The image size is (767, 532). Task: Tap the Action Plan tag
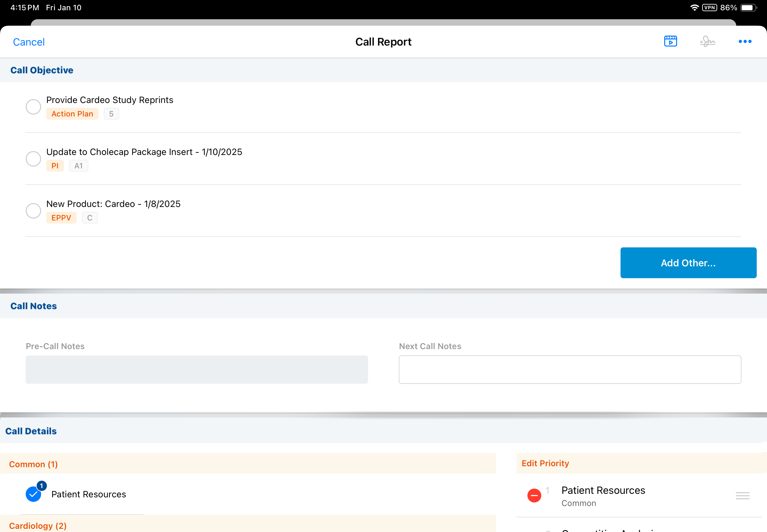coord(72,114)
